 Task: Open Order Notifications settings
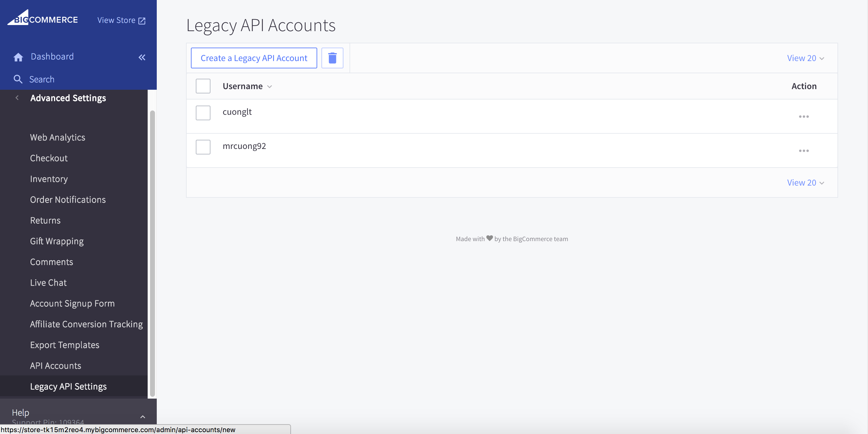[x=68, y=200]
